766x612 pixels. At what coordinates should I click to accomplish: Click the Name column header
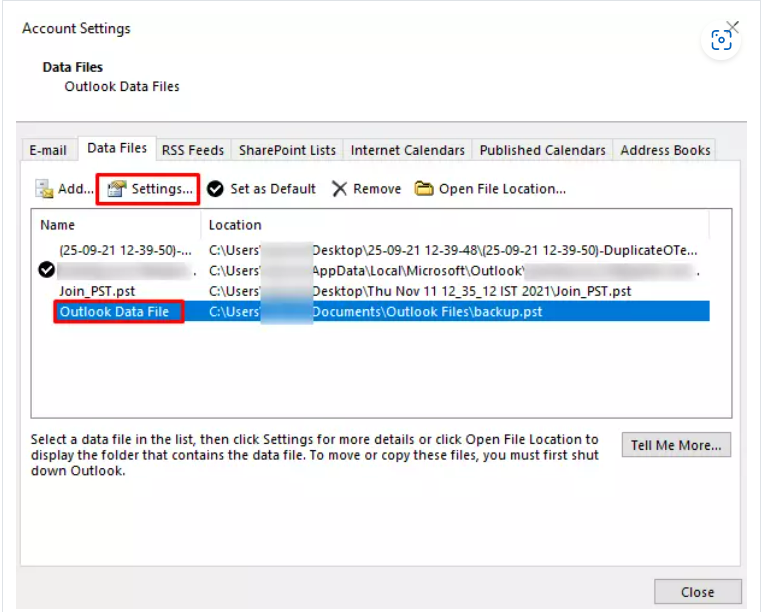[x=57, y=225]
